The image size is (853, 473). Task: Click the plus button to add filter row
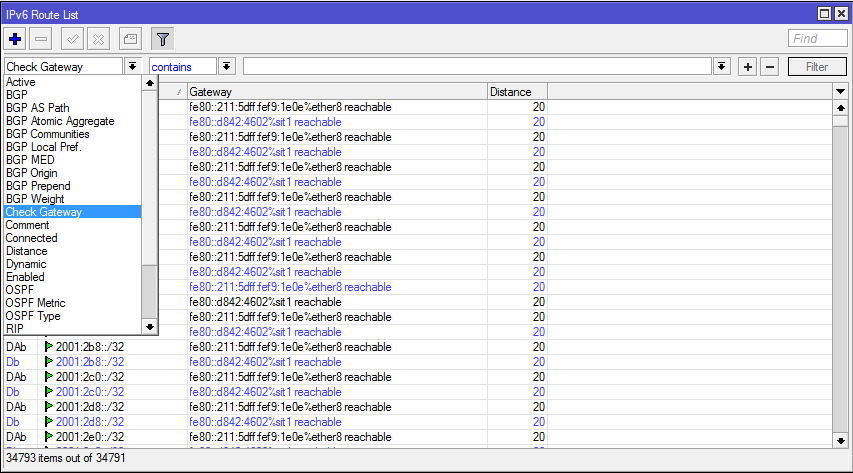[747, 67]
